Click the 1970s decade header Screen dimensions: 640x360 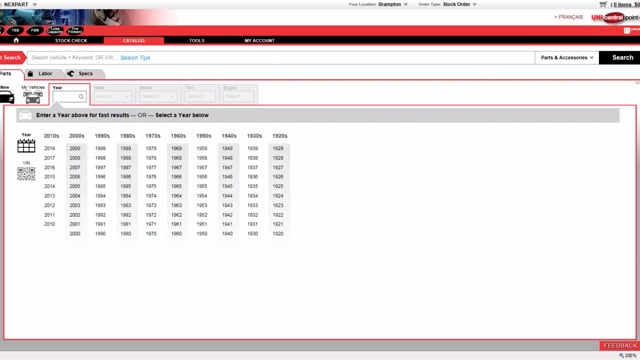click(153, 136)
